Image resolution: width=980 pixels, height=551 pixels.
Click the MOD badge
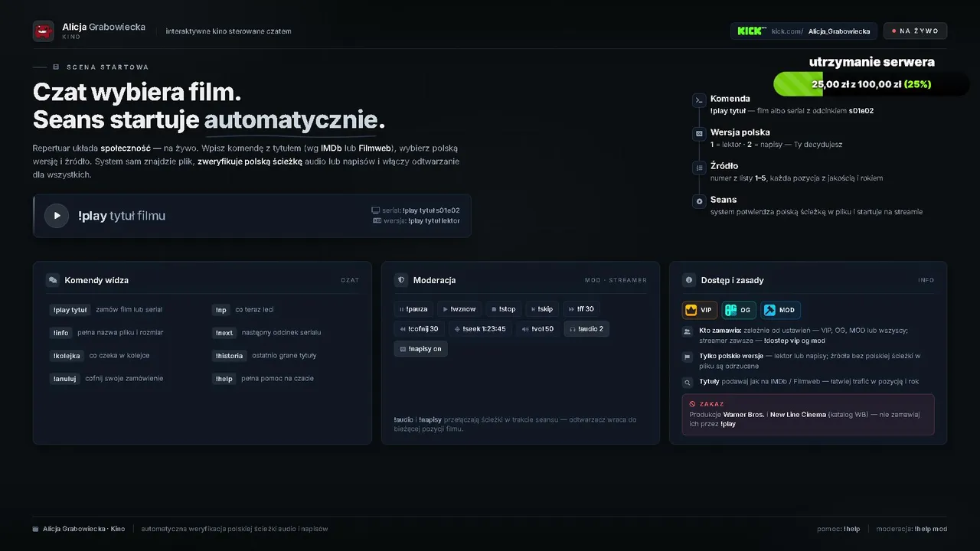[780, 310]
